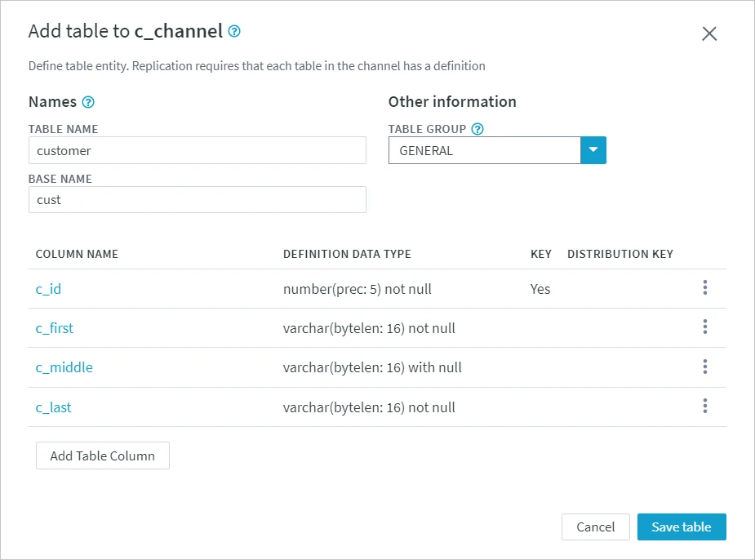Image resolution: width=755 pixels, height=560 pixels.
Task: Click the Add Table Column button
Action: coord(102,456)
